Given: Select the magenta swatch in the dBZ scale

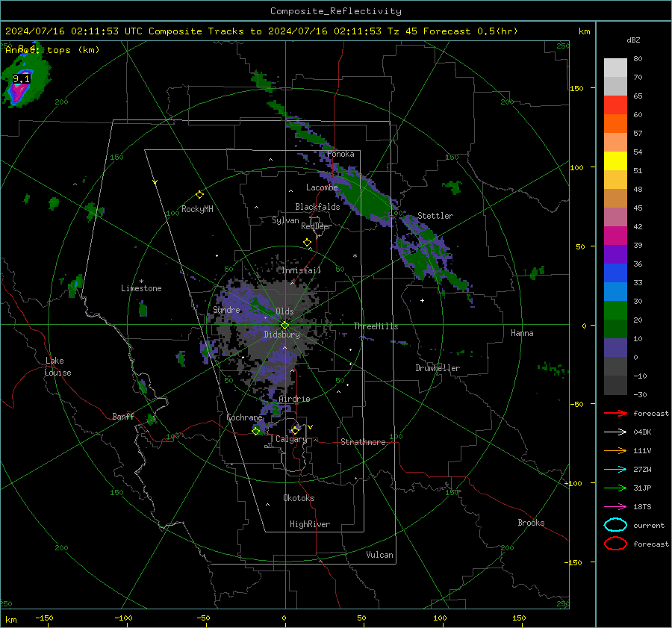Looking at the screenshot, I should tap(615, 235).
